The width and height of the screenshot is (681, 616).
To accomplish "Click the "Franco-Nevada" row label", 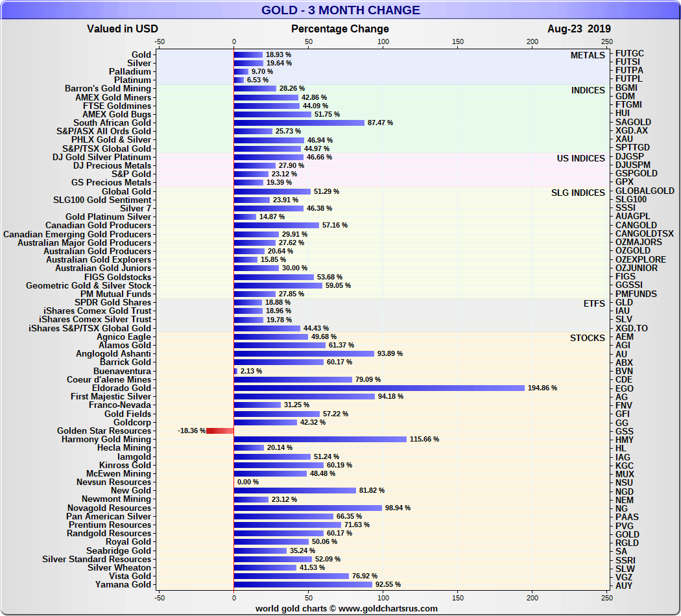I will (x=120, y=405).
